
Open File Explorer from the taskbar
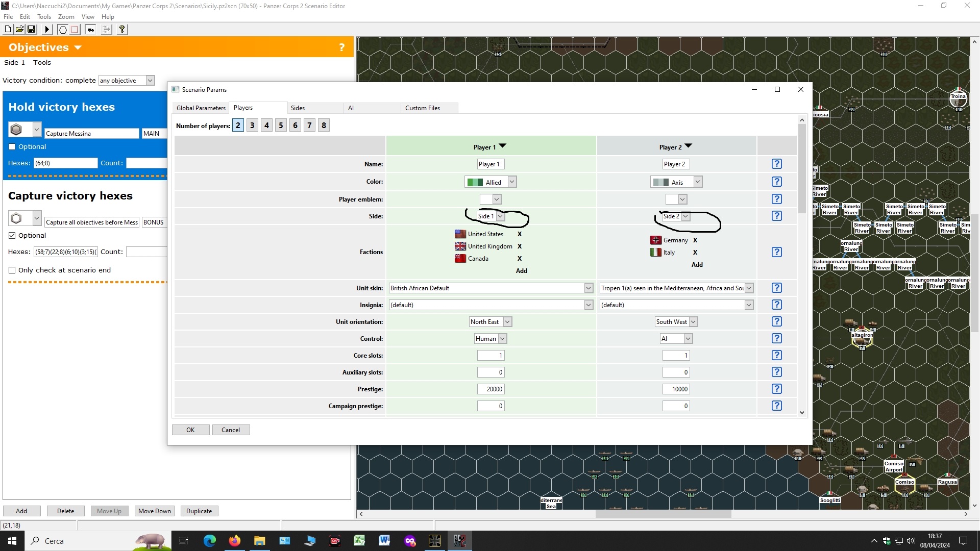[260, 541]
